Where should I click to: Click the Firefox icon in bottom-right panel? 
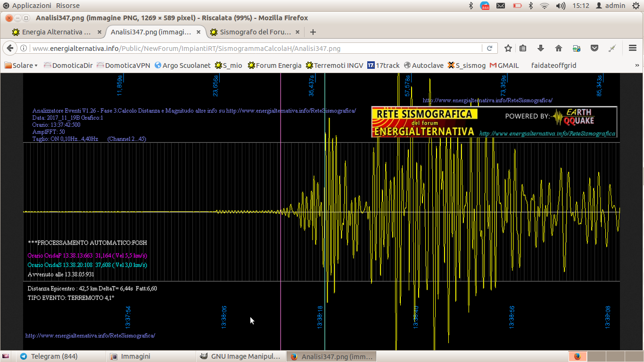pos(578,356)
